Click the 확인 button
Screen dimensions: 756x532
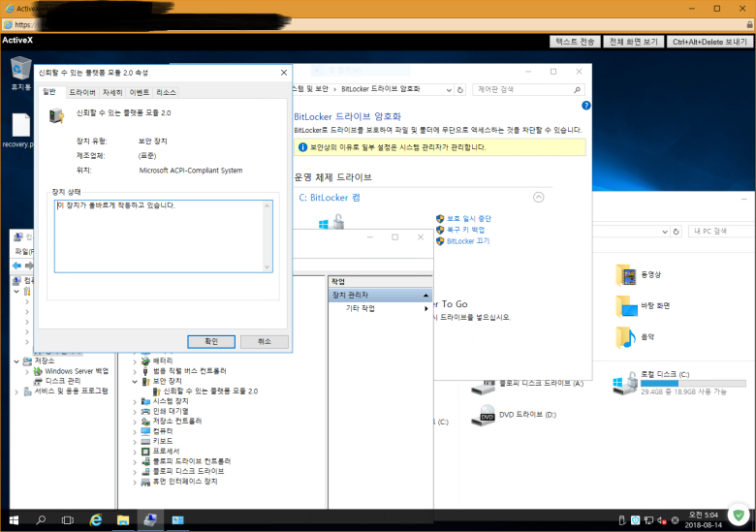pos(211,342)
